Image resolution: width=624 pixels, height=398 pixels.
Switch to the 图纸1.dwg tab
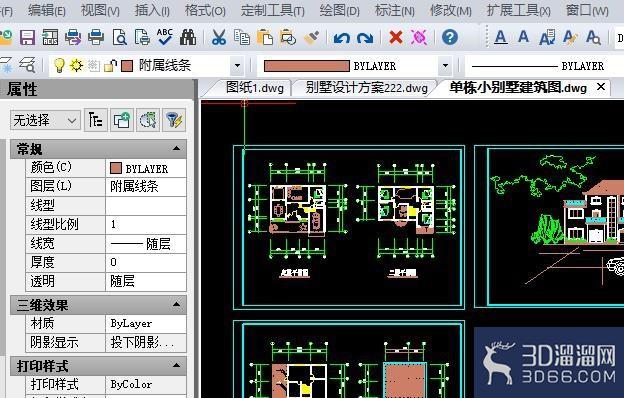255,88
